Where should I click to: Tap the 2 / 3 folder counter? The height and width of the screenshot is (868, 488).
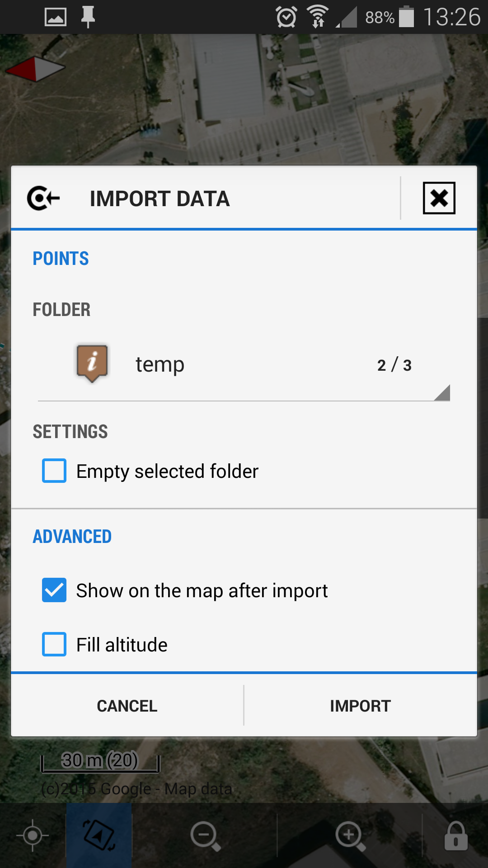(x=394, y=365)
